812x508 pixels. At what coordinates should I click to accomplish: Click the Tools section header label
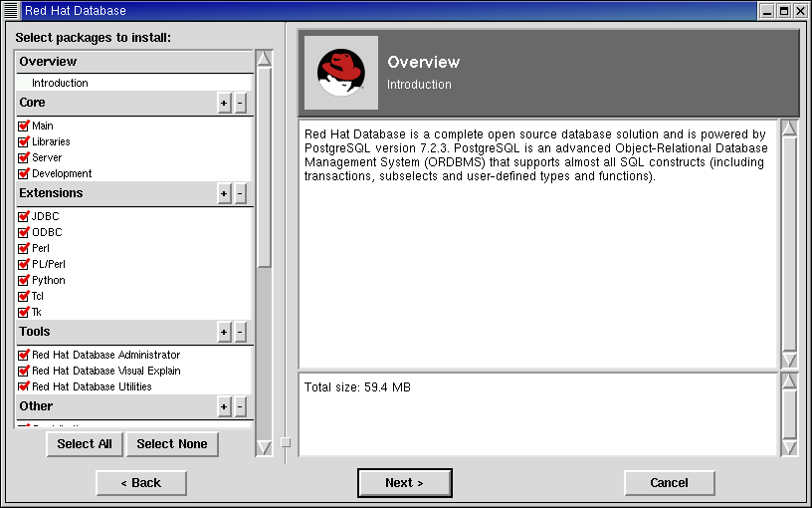click(x=35, y=332)
